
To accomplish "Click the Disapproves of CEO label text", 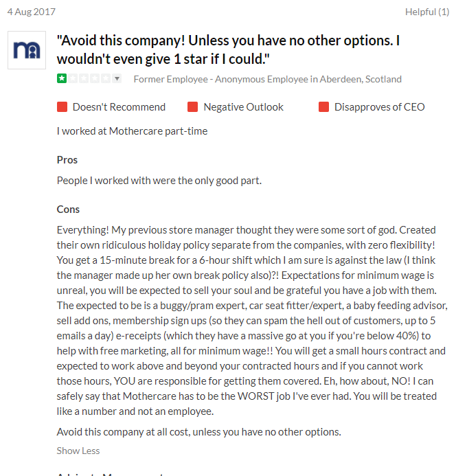I will click(379, 107).
